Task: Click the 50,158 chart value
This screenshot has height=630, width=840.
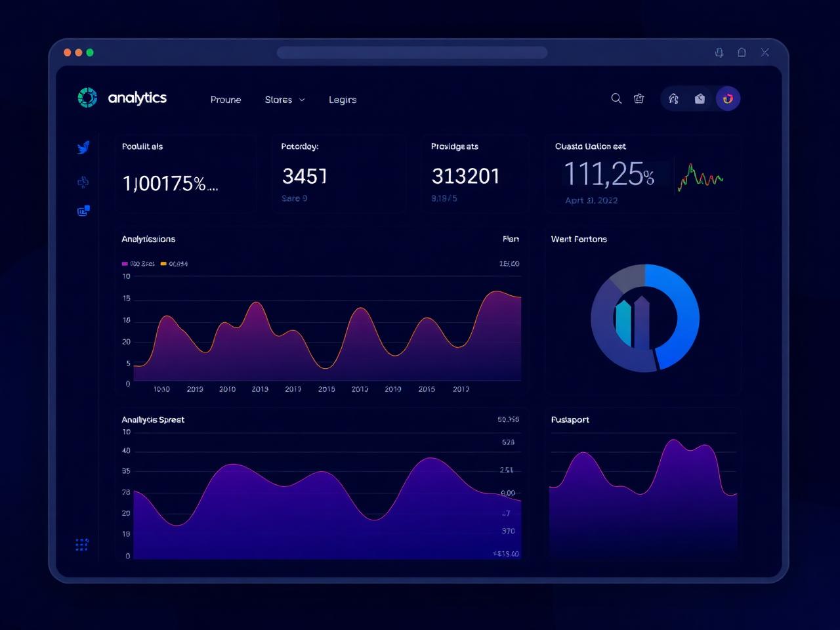Action: point(508,419)
